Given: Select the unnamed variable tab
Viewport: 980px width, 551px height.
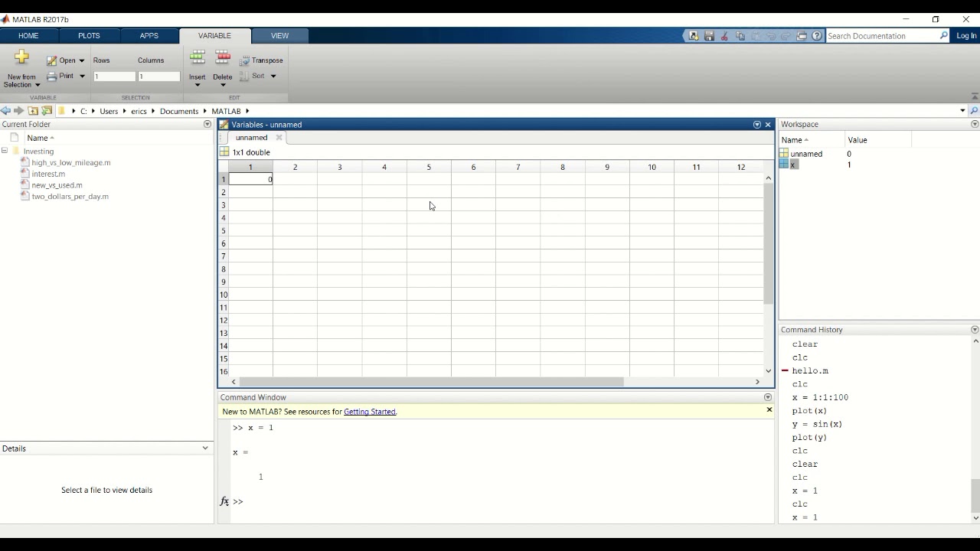Looking at the screenshot, I should coord(251,138).
